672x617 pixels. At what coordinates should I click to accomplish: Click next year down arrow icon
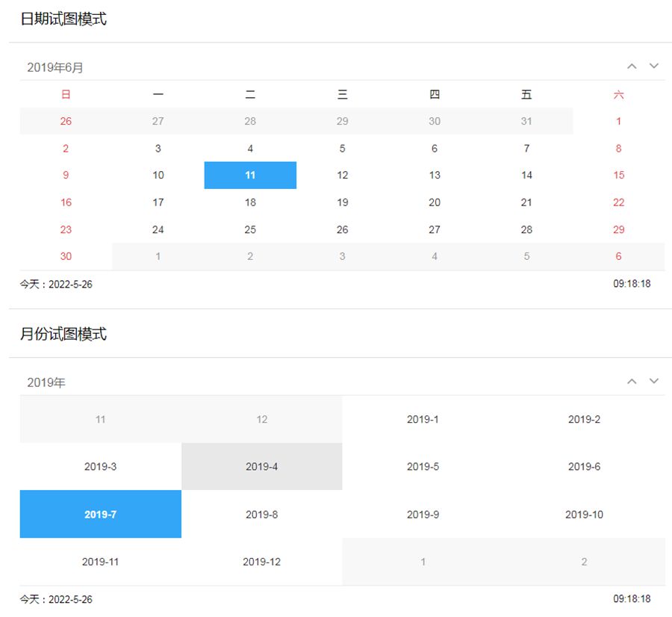654,382
